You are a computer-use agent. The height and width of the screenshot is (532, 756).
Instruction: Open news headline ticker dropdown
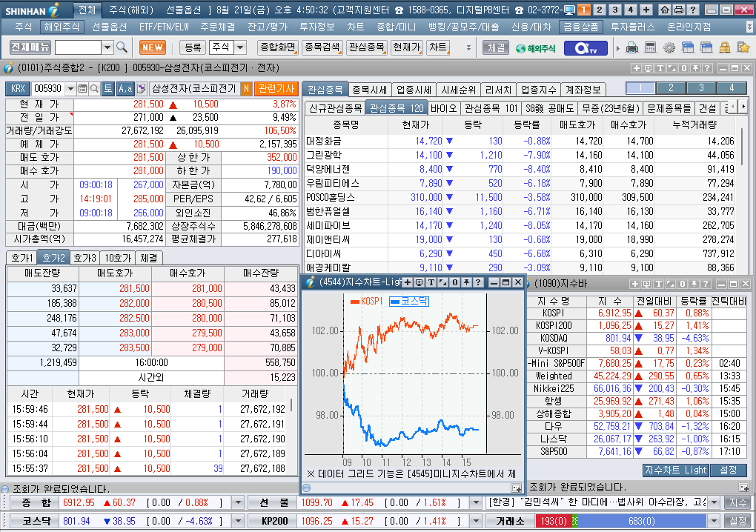(714, 502)
